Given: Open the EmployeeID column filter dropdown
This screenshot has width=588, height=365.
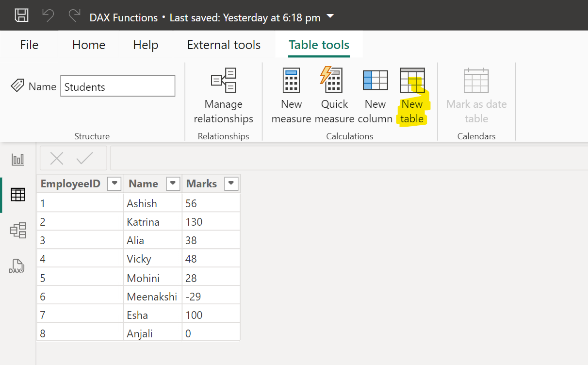Looking at the screenshot, I should 114,183.
